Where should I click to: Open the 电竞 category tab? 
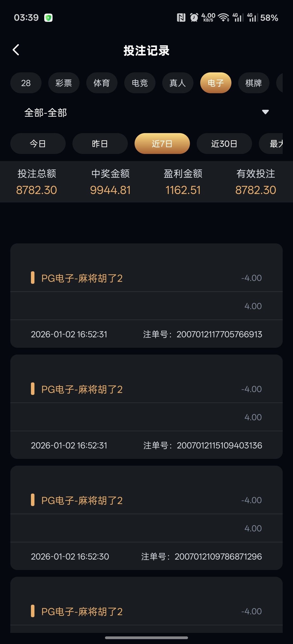140,83
